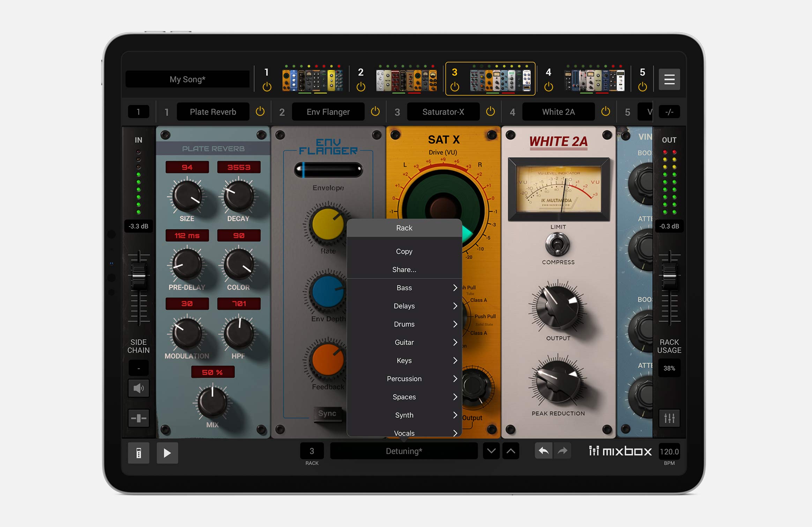Click the Envelope slider on Env Flanger
812x527 pixels.
328,170
